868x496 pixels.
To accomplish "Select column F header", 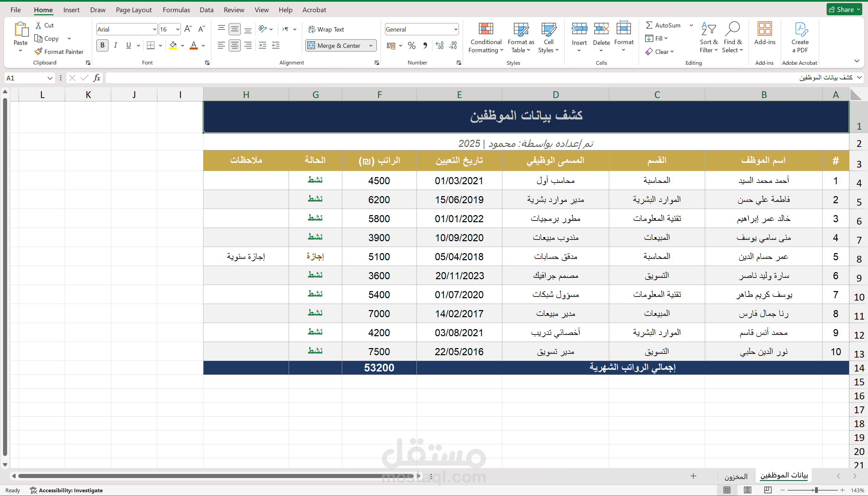I will [x=379, y=94].
